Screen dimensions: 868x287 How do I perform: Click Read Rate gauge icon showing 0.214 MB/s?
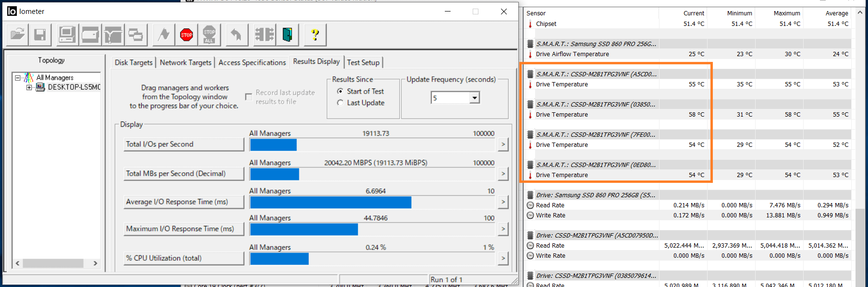530,205
